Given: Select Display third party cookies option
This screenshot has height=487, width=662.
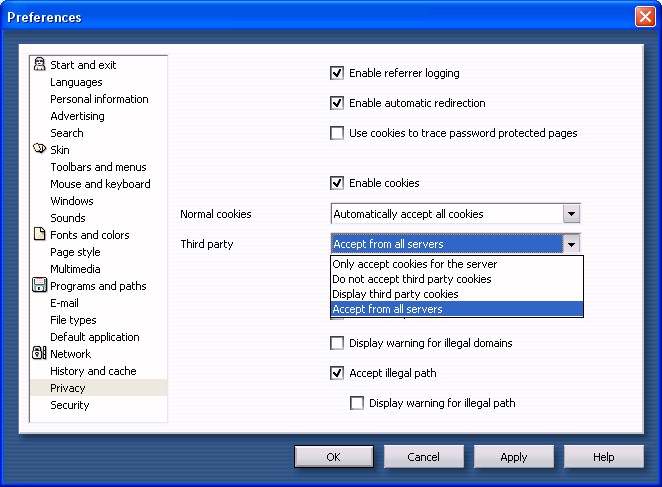Looking at the screenshot, I should [395, 294].
